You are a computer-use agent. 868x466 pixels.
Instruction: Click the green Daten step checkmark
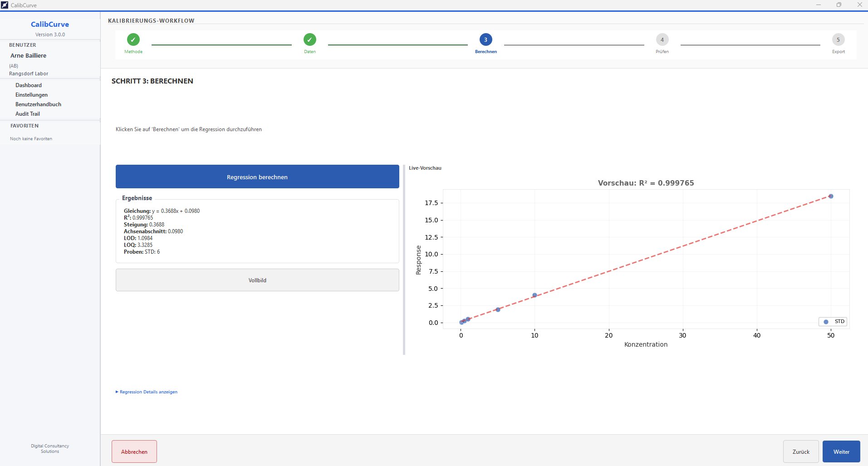(309, 39)
